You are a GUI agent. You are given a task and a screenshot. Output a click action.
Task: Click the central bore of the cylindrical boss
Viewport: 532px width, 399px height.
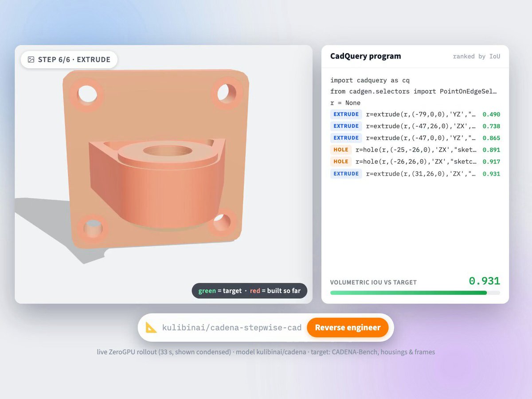[x=168, y=150]
